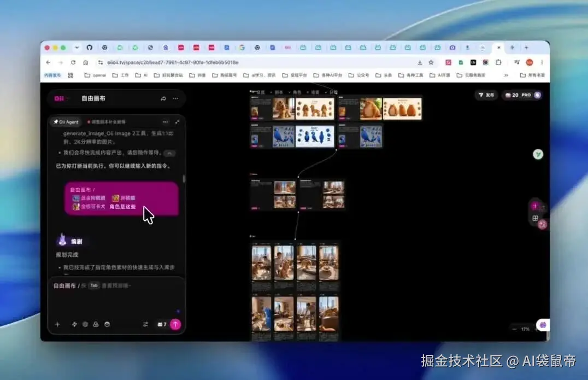Click the three-circles icon in chat input
588x380 pixels.
[x=96, y=324]
